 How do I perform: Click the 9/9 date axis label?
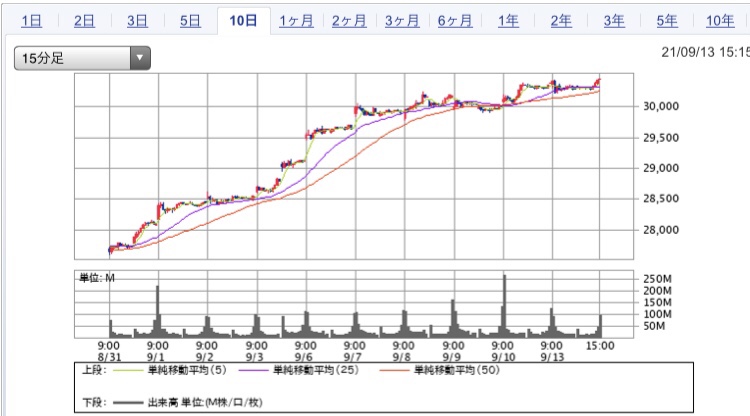(x=452, y=357)
